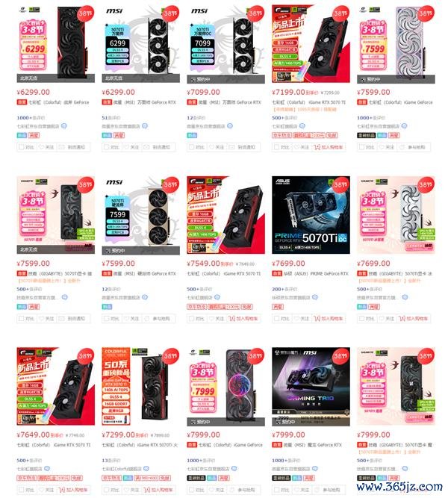
Task: Open the MSI Gaming Trio product thumbnail
Action: (311, 386)
